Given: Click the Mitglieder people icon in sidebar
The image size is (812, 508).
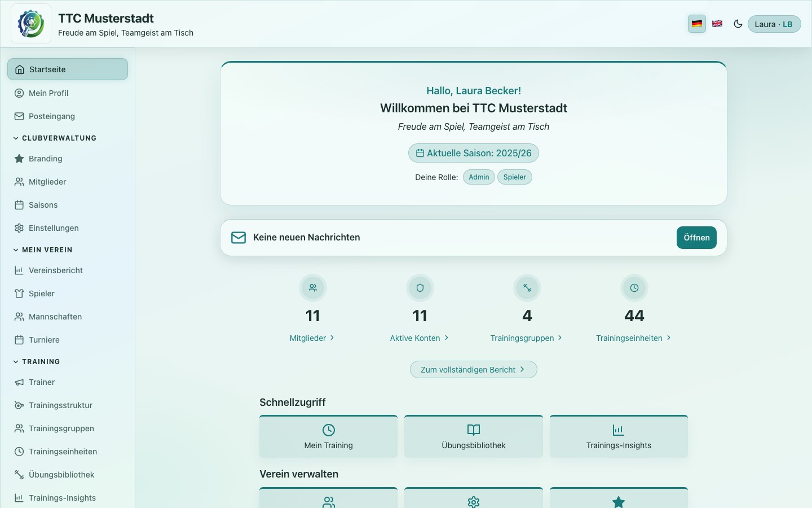Looking at the screenshot, I should [x=19, y=182].
